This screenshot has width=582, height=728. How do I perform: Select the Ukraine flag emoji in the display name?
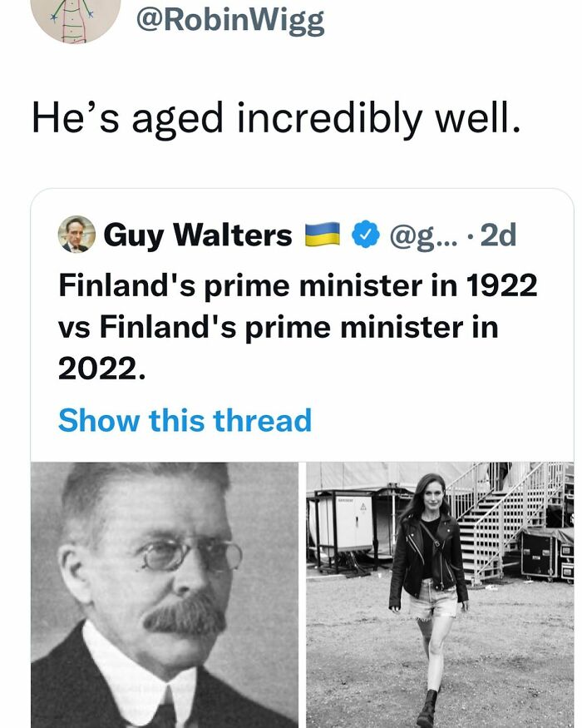pos(321,235)
